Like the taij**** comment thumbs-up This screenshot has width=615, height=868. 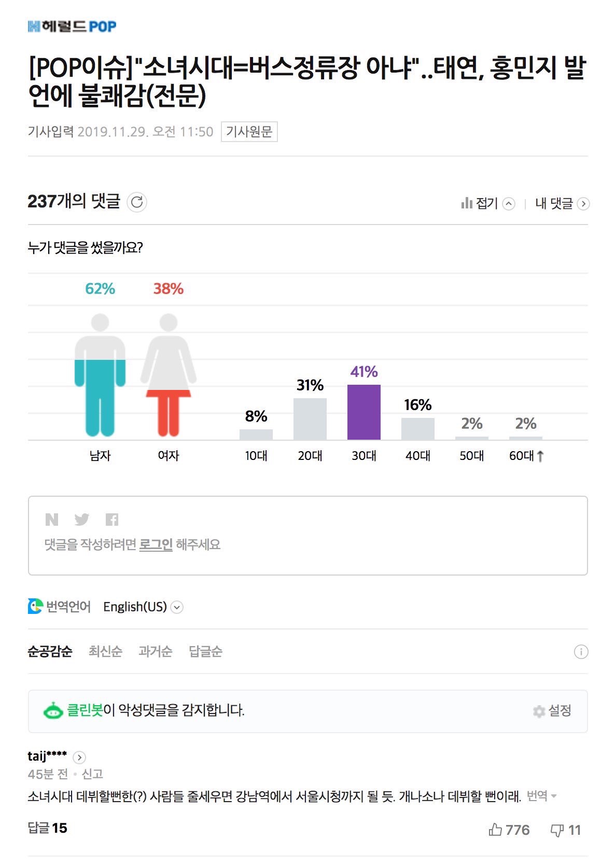coord(509,830)
